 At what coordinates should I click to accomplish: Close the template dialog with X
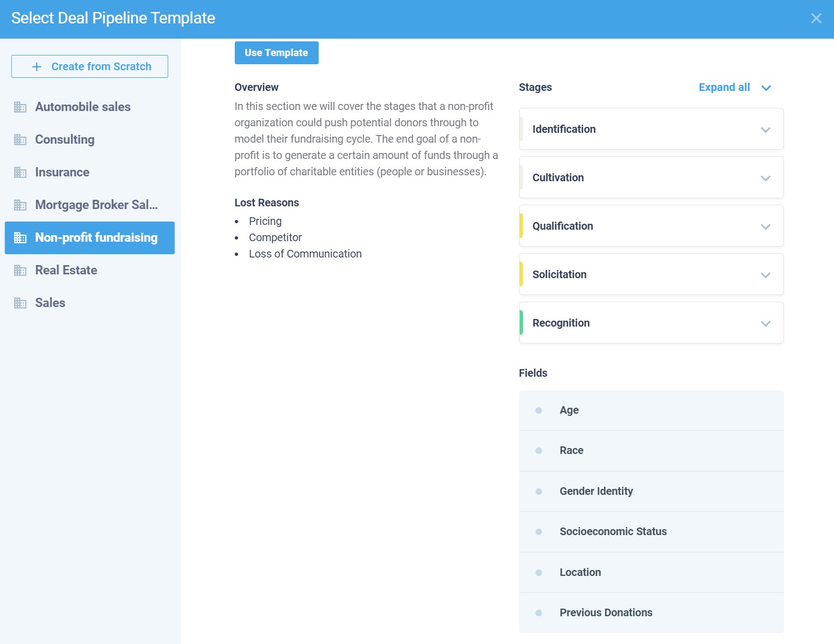coord(815,19)
